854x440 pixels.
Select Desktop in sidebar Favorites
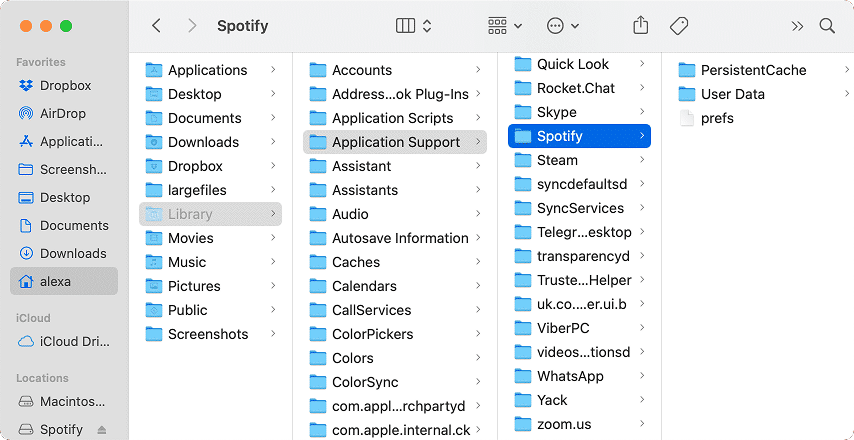[64, 197]
